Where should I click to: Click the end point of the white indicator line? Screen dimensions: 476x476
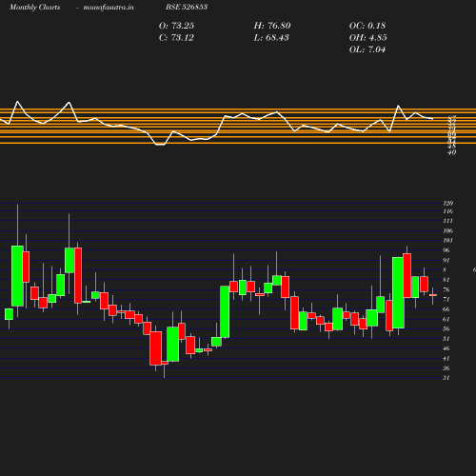tap(432, 119)
